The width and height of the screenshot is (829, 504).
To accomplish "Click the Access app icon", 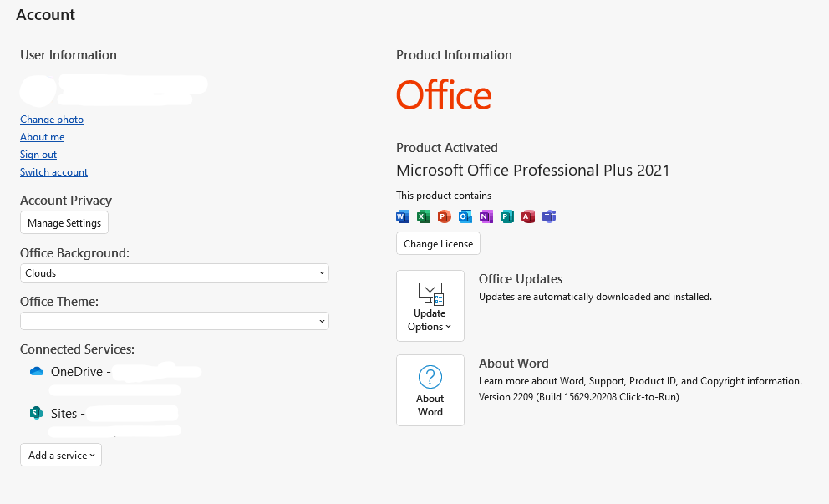I will pyautogui.click(x=527, y=216).
